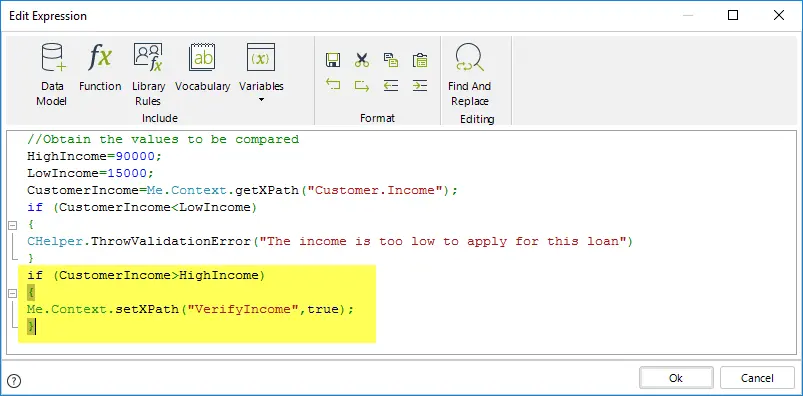
Task: Click the 'HighIncome=90000;' line
Action: tap(95, 156)
